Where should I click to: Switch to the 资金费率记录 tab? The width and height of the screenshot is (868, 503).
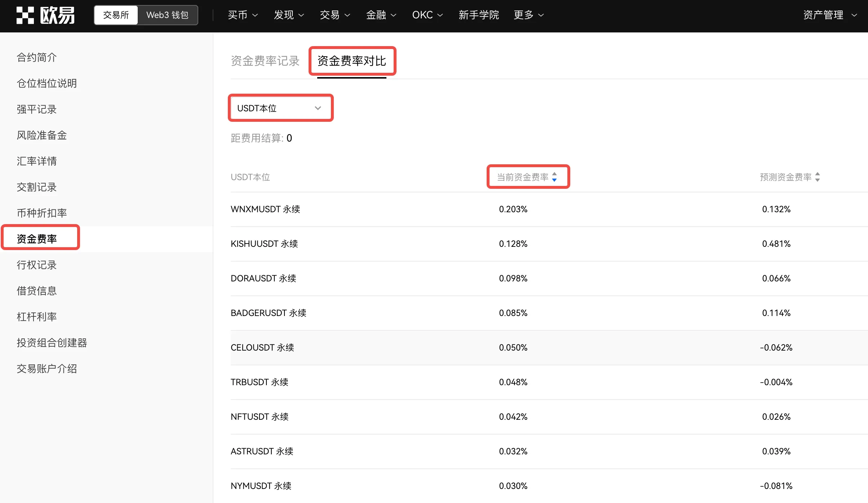point(265,61)
